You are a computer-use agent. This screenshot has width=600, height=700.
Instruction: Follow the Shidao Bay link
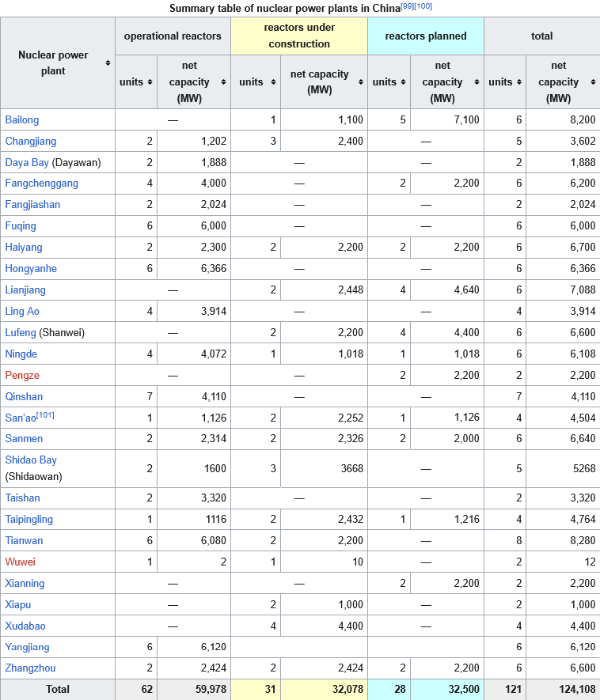click(31, 460)
